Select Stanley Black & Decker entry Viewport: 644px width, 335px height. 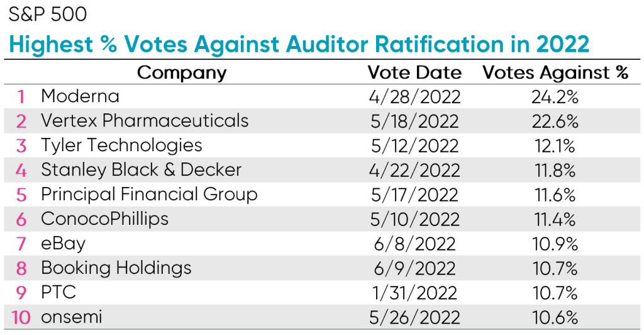141,169
